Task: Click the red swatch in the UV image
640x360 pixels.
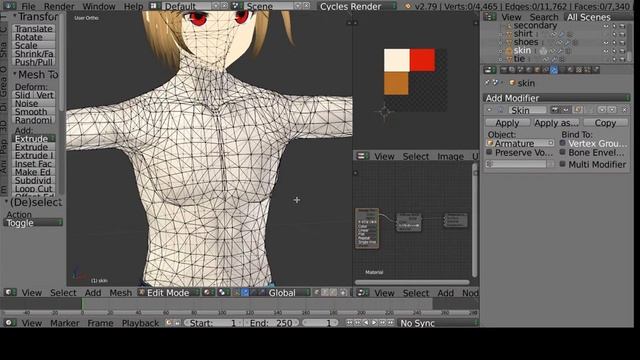Action: click(422, 60)
